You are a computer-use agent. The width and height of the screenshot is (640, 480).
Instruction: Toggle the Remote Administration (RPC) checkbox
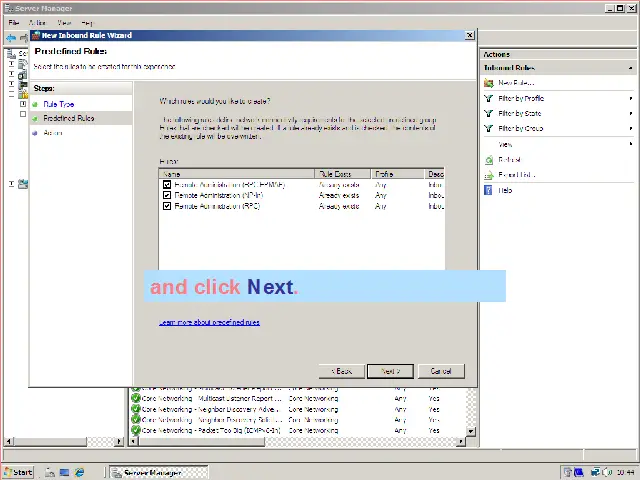pyautogui.click(x=167, y=206)
